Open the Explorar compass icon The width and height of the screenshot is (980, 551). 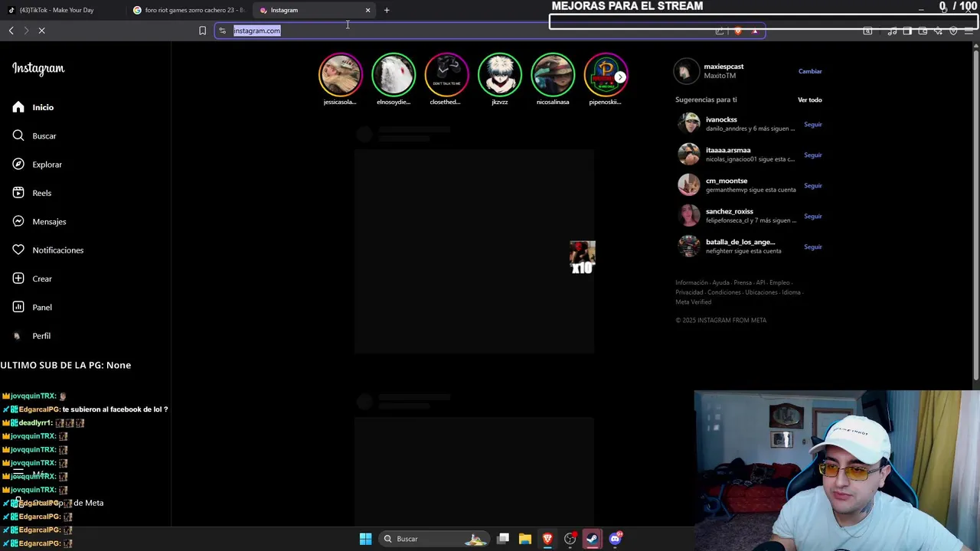(x=18, y=165)
